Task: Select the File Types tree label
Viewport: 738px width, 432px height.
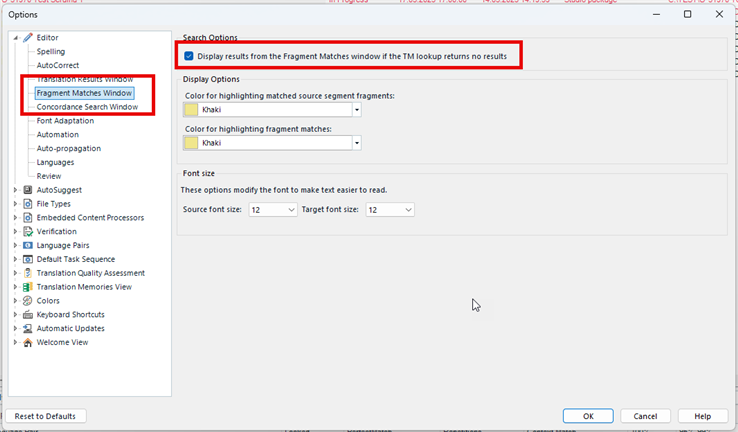Action: pos(54,204)
